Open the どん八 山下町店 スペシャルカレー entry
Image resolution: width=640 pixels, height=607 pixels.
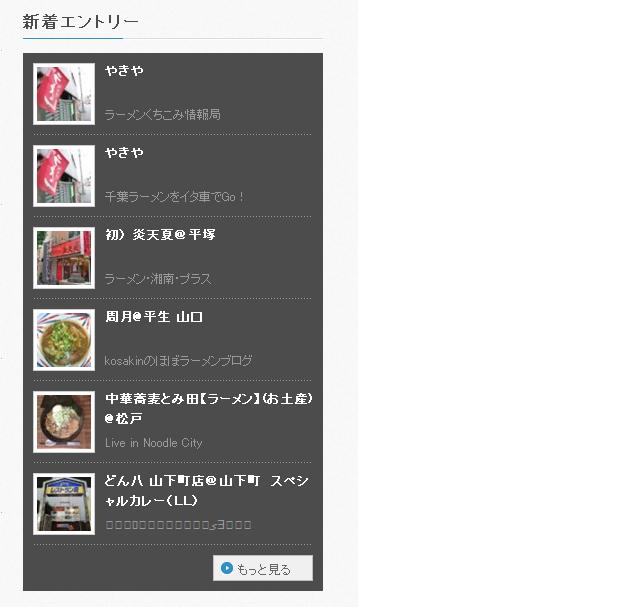pyautogui.click(x=207, y=491)
